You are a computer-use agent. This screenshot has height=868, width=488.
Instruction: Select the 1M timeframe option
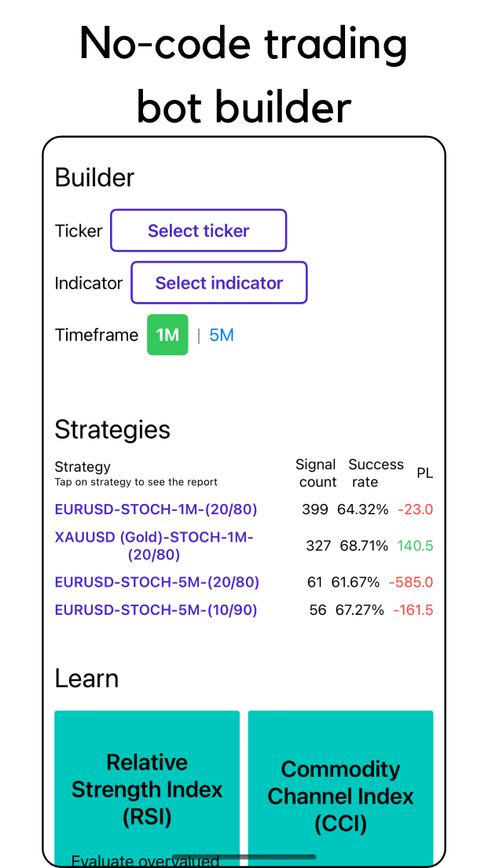click(x=167, y=334)
